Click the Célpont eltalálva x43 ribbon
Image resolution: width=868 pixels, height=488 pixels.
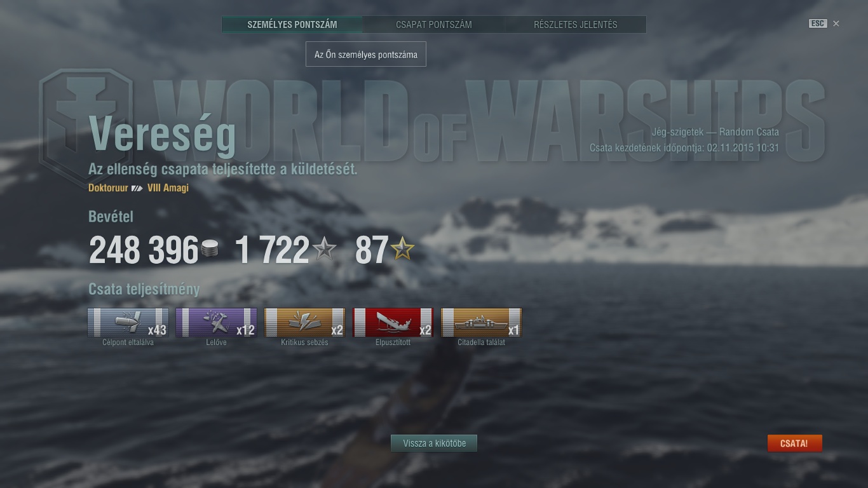coord(128,322)
